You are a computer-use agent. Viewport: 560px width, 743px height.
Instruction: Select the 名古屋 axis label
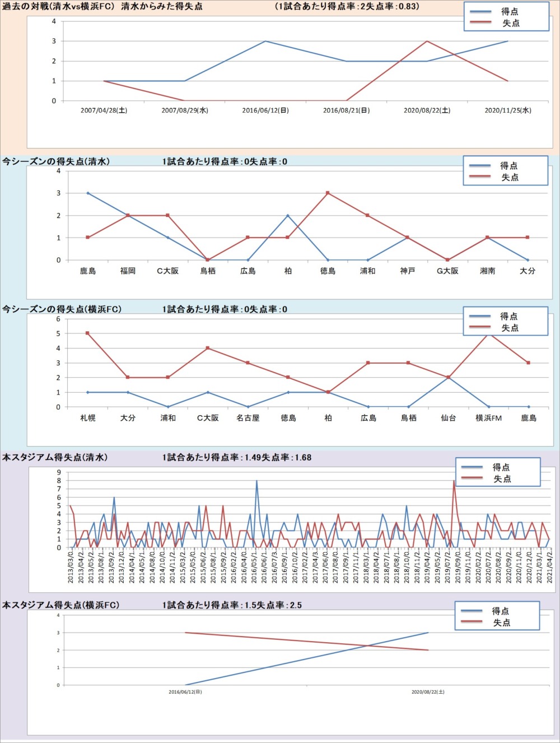coord(248,418)
